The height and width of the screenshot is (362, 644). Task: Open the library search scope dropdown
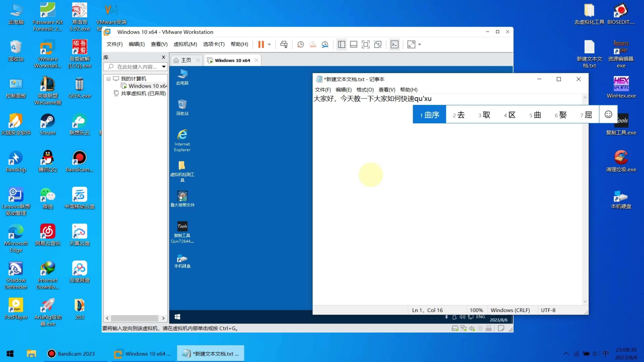tap(164, 67)
